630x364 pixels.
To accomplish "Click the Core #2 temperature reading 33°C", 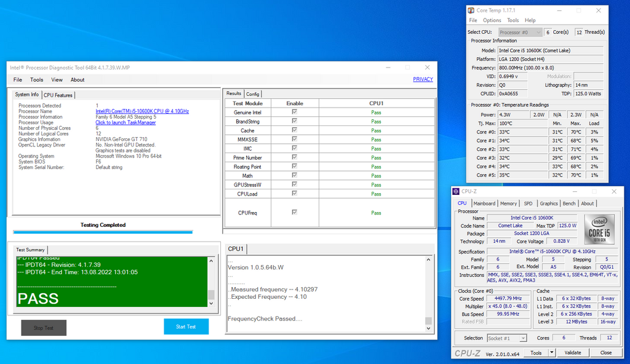I will pos(522,149).
